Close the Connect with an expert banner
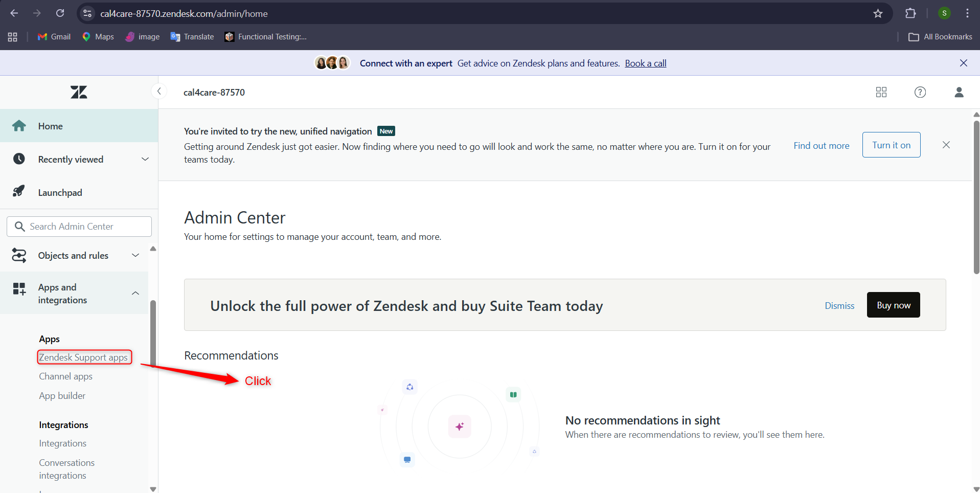The height and width of the screenshot is (493, 980). 964,63
